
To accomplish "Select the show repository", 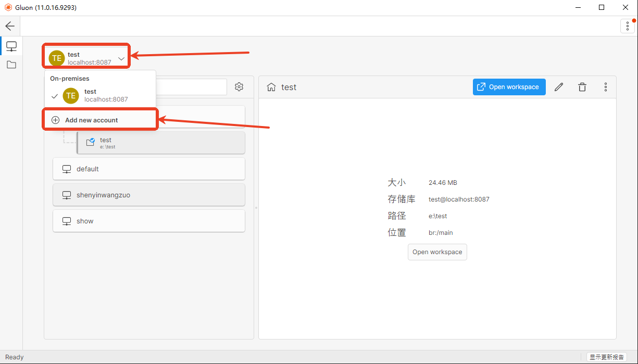I will (x=149, y=221).
